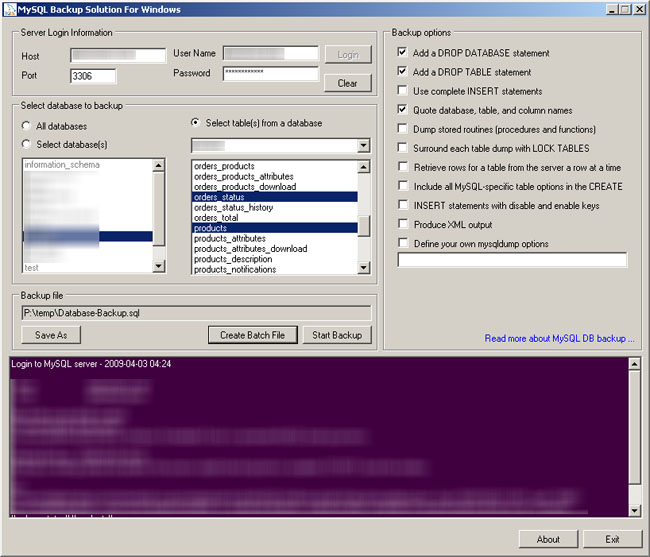The height and width of the screenshot is (557, 650).
Task: Select orders_products_attributes table
Action: [x=274, y=176]
